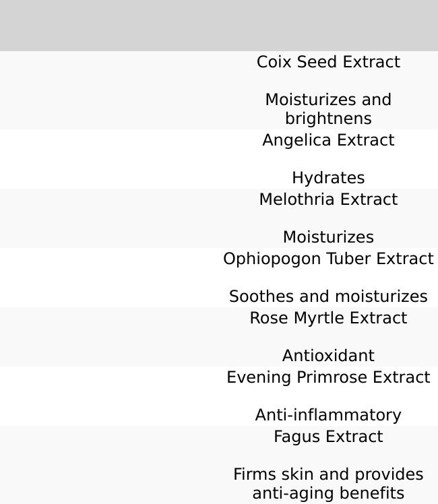Click the Melothria Extract ingredient name
The width and height of the screenshot is (438, 504).
tap(328, 199)
